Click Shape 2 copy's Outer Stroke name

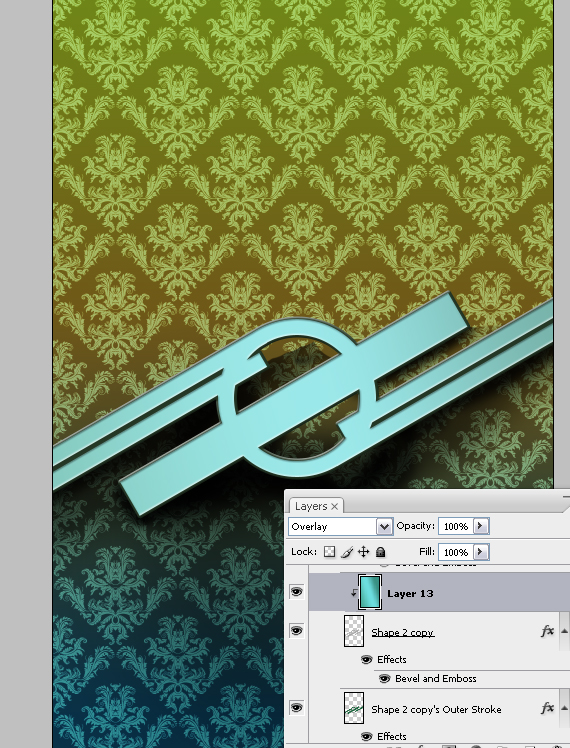(436, 709)
